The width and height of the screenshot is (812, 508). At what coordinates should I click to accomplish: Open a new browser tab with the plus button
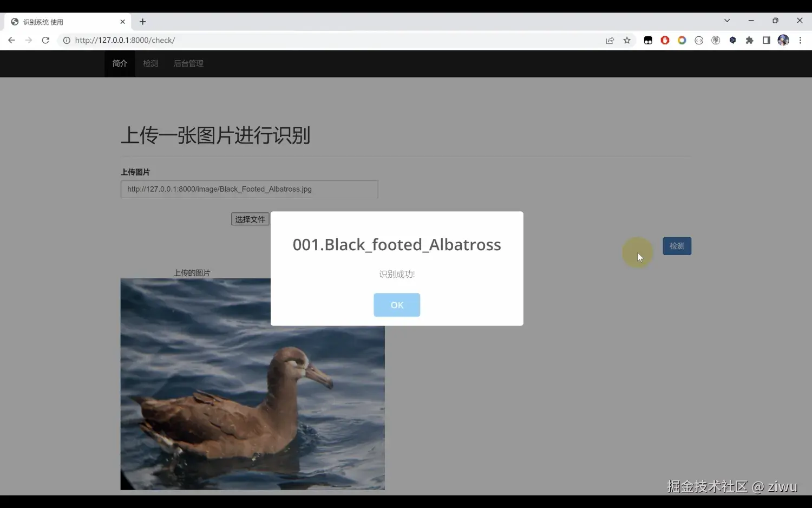pos(142,22)
